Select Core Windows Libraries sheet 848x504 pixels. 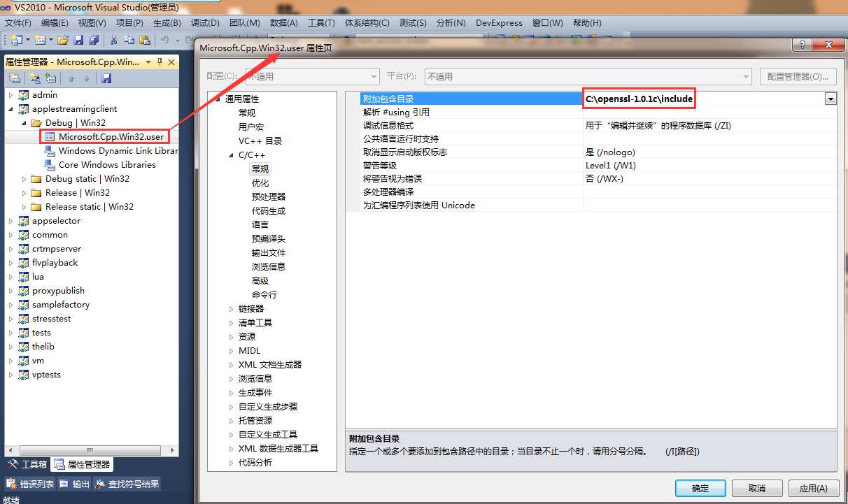click(107, 165)
